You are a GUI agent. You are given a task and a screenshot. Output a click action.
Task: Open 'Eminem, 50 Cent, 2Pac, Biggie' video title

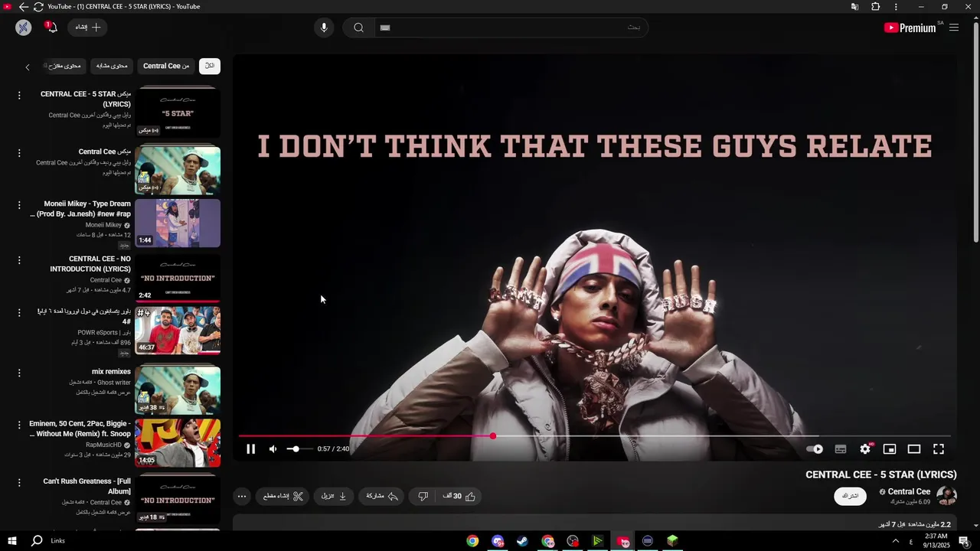[x=80, y=429]
